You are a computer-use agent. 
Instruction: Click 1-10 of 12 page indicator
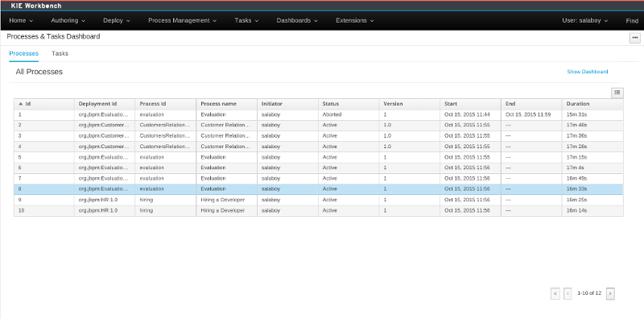589,293
